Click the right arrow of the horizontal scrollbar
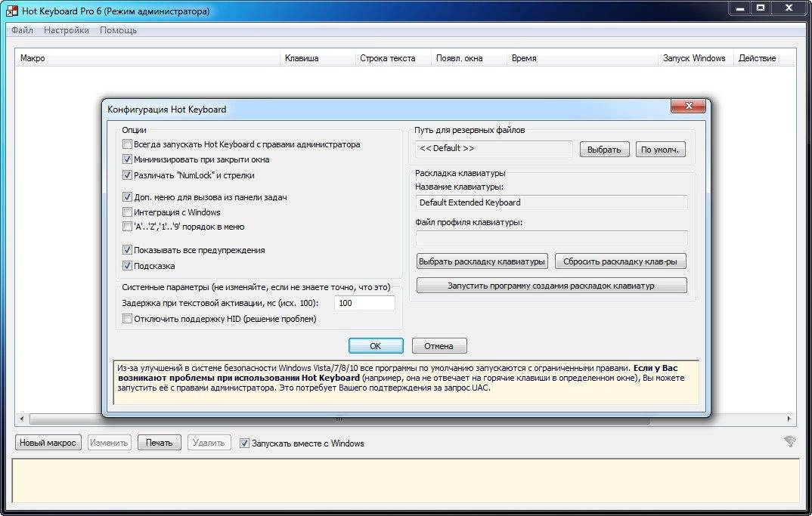 pos(789,419)
